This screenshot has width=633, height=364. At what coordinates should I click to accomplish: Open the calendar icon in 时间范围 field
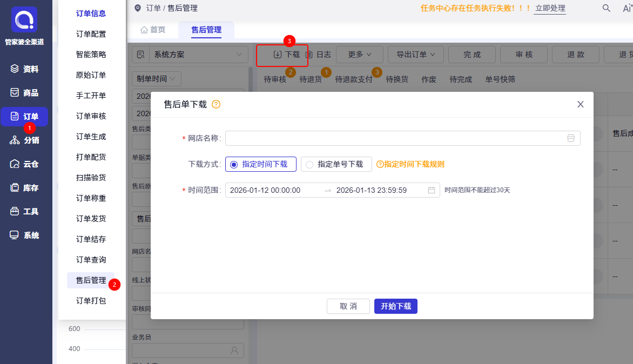click(x=432, y=190)
